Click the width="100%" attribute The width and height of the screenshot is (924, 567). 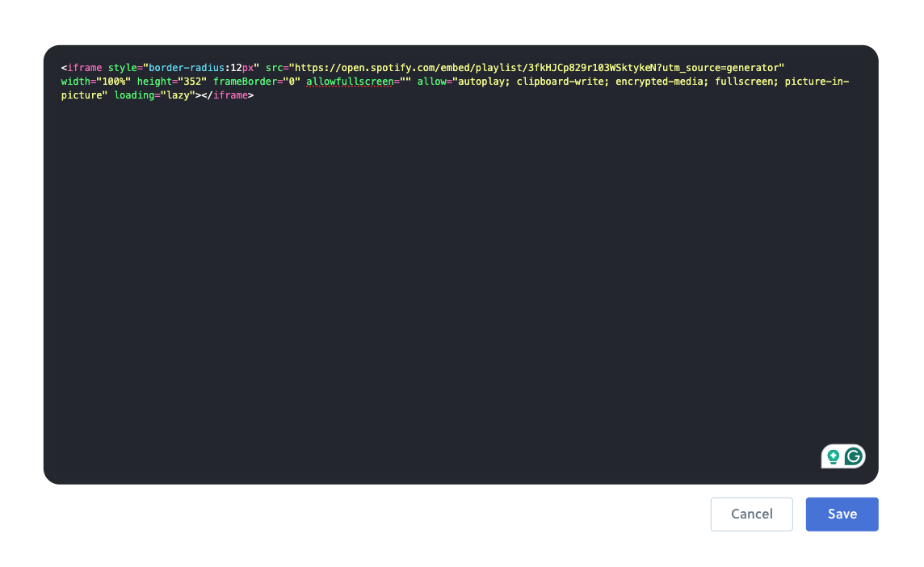[x=95, y=82]
